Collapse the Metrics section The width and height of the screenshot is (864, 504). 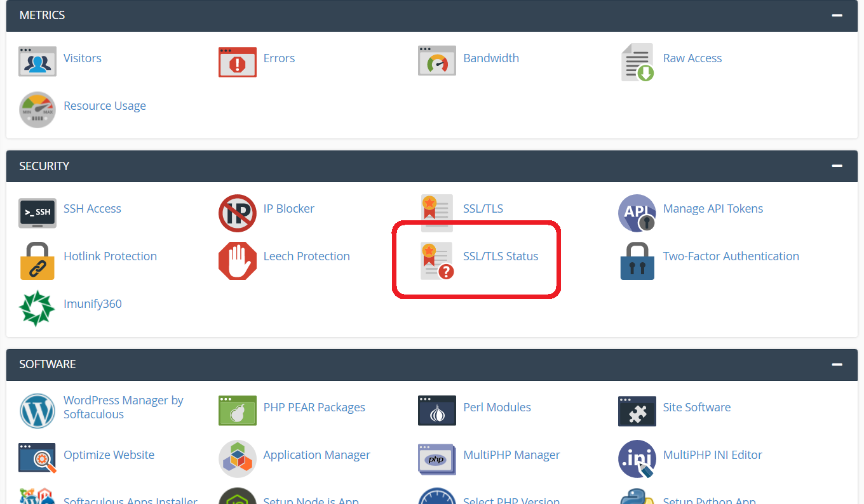point(837,15)
